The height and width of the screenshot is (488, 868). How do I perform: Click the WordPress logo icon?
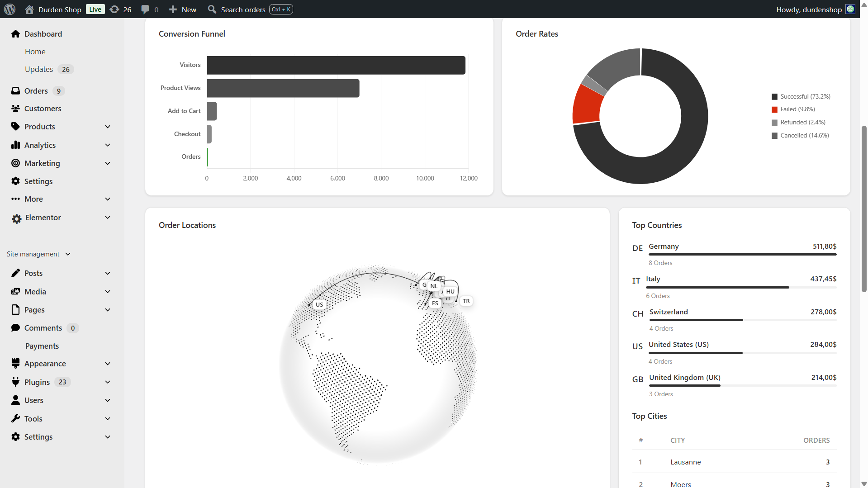10,9
